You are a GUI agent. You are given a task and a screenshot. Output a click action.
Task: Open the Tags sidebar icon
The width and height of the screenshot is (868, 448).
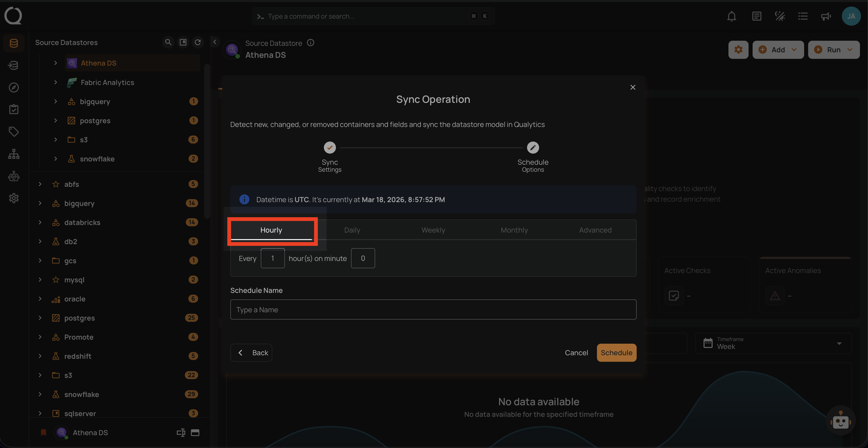tap(14, 131)
